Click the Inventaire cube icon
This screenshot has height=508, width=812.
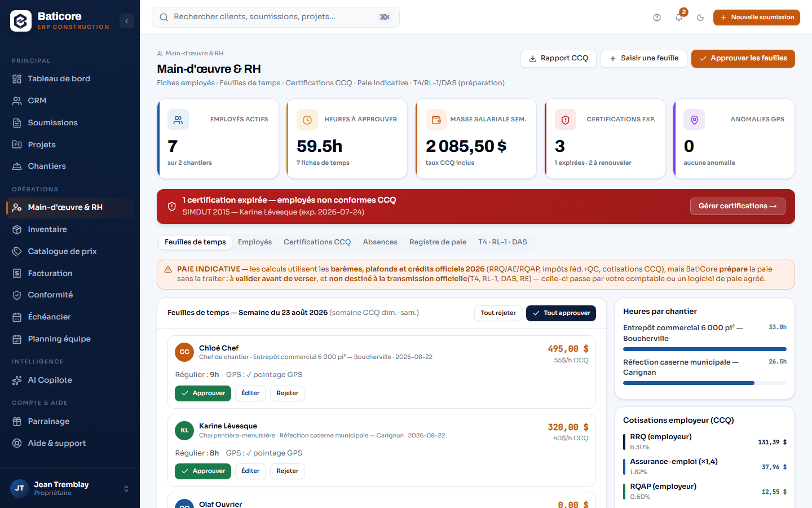(x=17, y=229)
